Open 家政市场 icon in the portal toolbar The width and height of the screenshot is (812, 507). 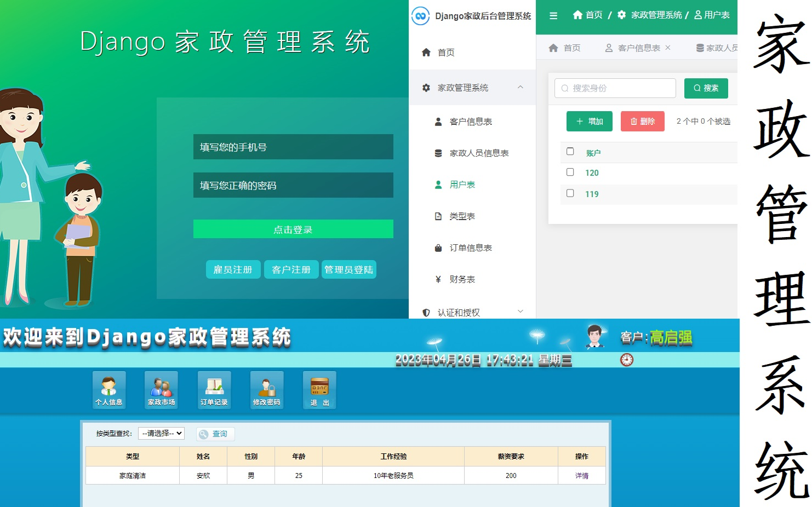pyautogui.click(x=161, y=390)
